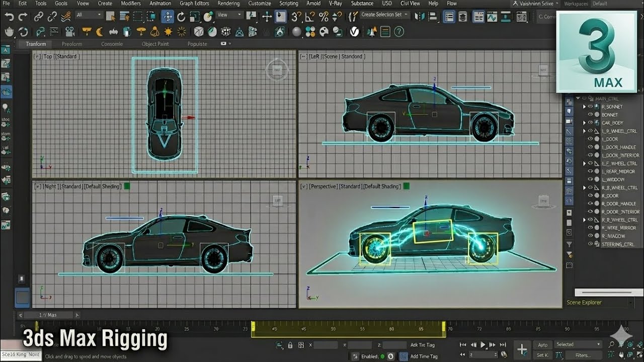Click the Undo arrow icon
This screenshot has height=362, width=644.
[9, 17]
